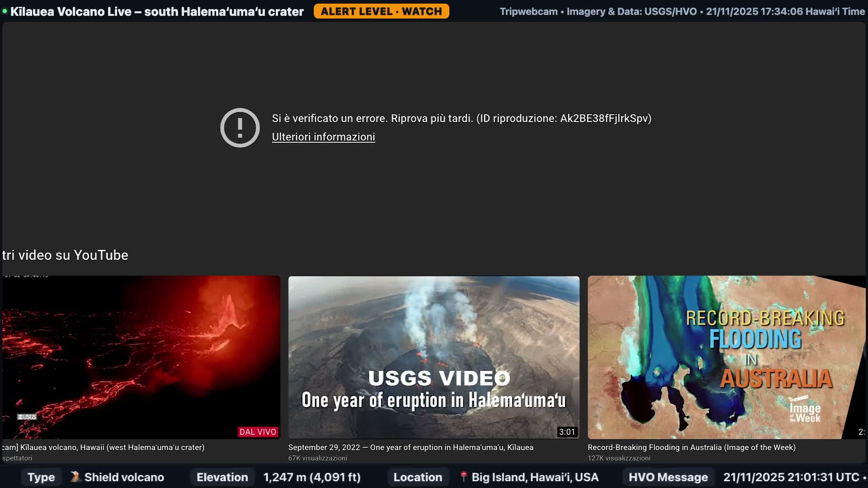Image resolution: width=868 pixels, height=488 pixels.
Task: Click the DAL VIVO live badge
Action: [x=258, y=432]
